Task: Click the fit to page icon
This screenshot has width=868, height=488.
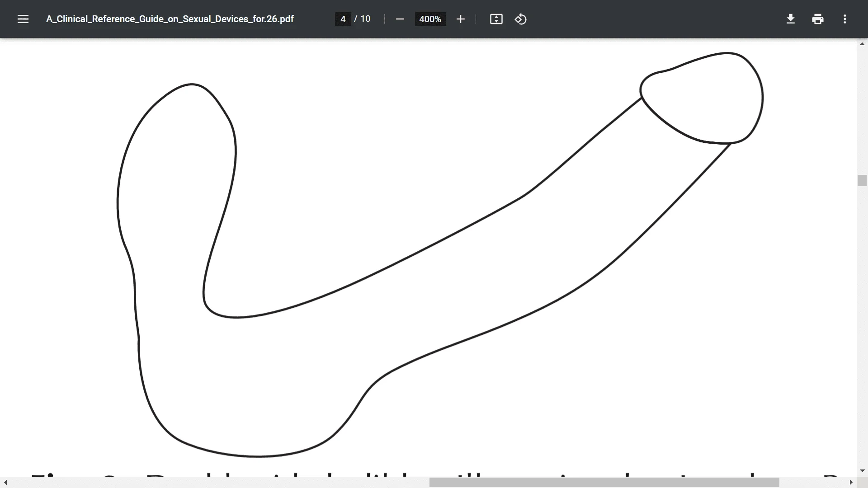Action: coord(496,19)
